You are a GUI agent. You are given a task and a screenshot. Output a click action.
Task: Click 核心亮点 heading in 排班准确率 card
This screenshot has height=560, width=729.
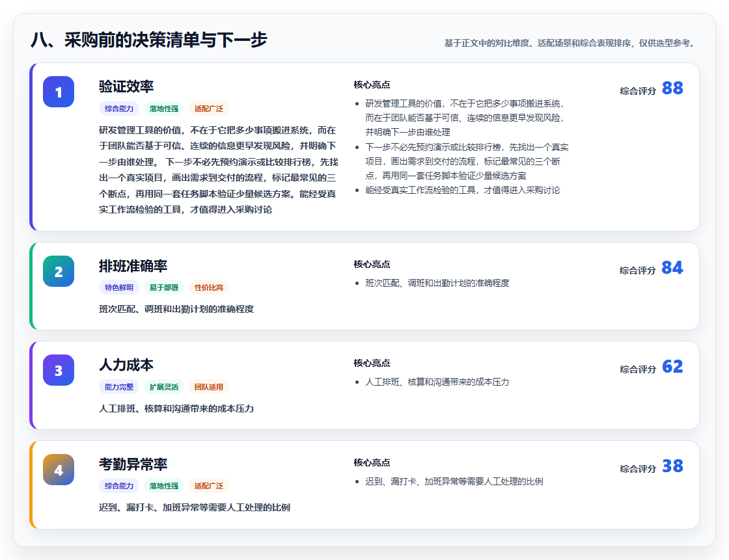(x=372, y=265)
